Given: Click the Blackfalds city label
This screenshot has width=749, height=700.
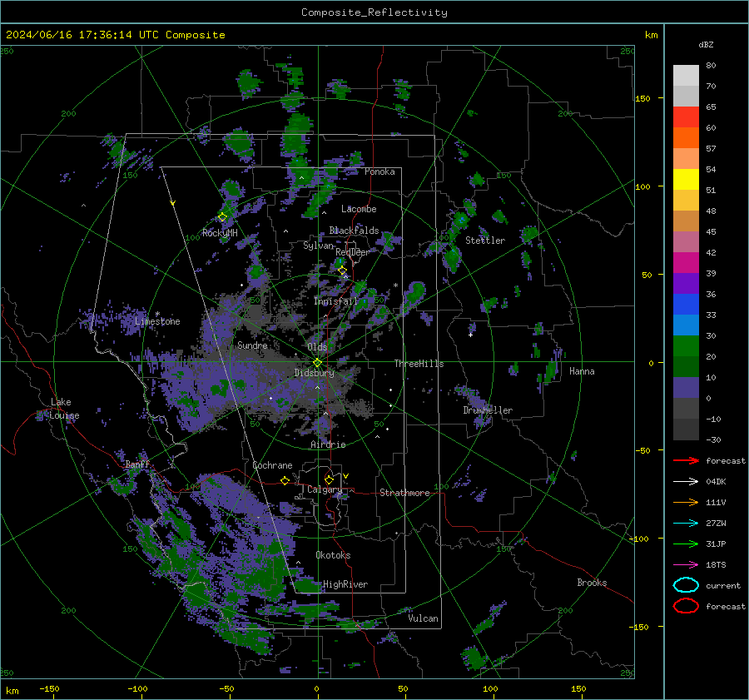Looking at the screenshot, I should click(x=354, y=231).
